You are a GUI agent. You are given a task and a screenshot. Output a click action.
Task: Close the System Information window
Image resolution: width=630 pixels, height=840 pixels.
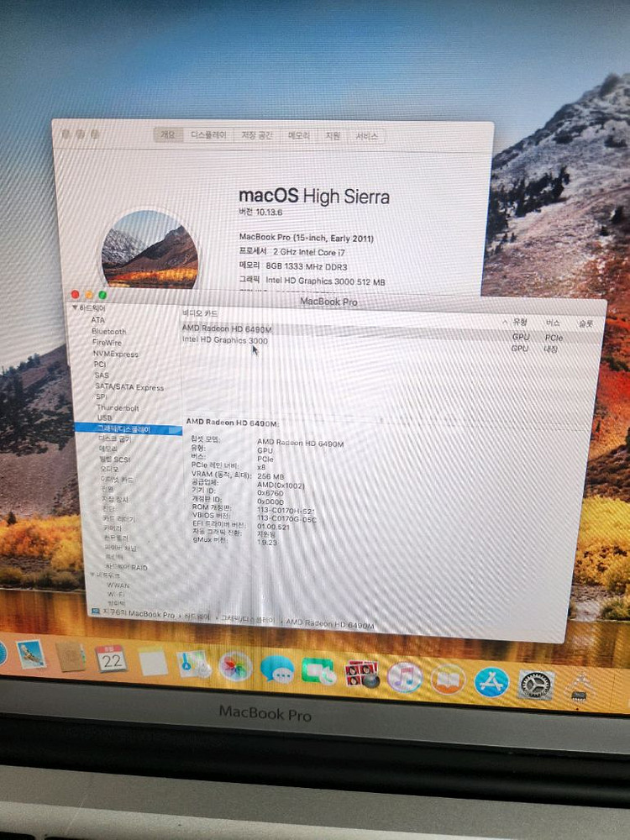click(x=75, y=294)
